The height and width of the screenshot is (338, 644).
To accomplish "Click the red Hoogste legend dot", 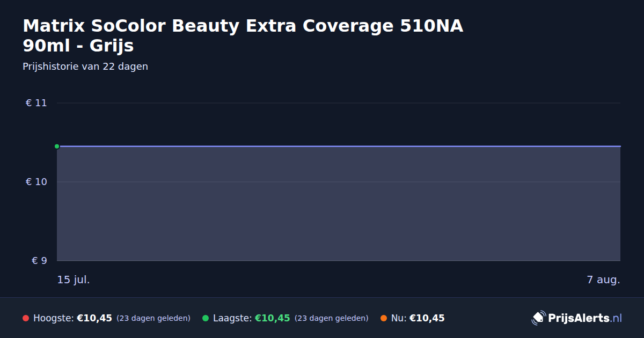I will [26, 318].
